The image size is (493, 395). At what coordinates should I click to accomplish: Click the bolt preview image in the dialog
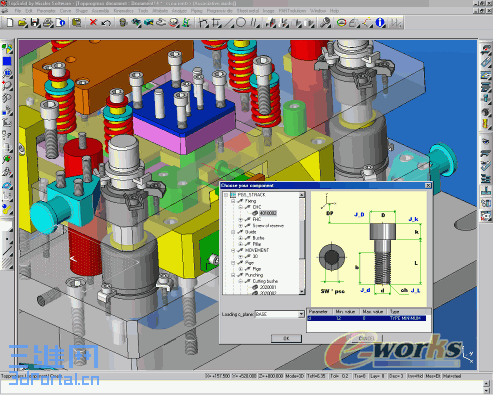[x=369, y=248]
